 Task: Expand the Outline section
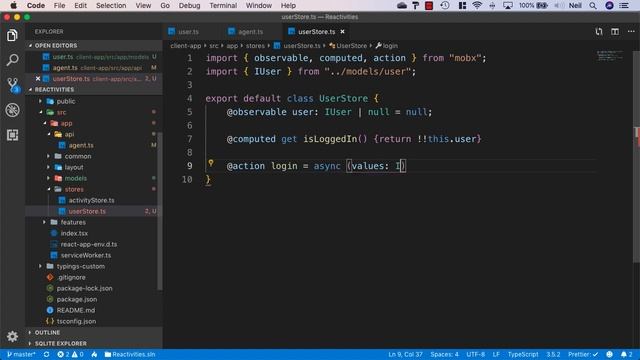(x=94, y=333)
